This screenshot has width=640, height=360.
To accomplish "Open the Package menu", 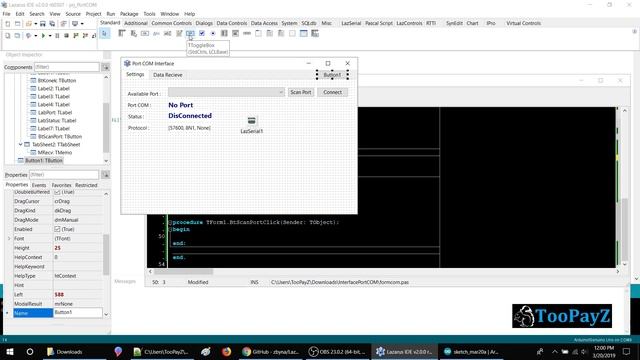I will [x=129, y=14].
